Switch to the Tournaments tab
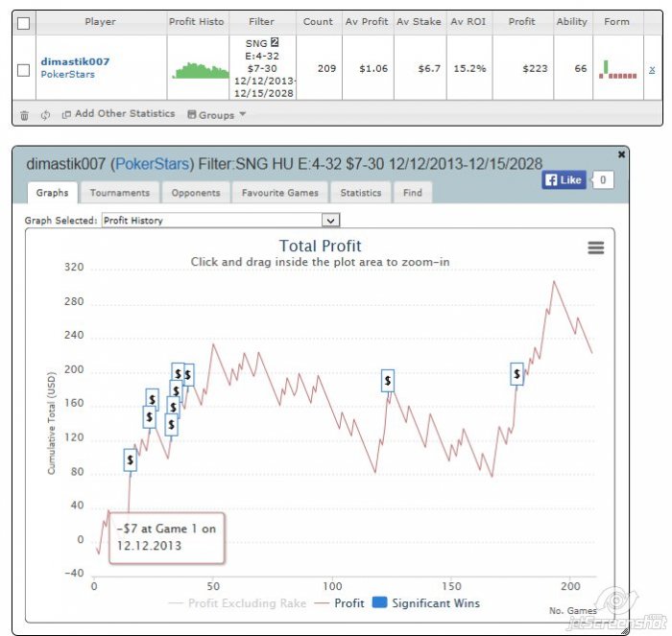Image resolution: width=672 pixels, height=636 pixels. tap(120, 193)
